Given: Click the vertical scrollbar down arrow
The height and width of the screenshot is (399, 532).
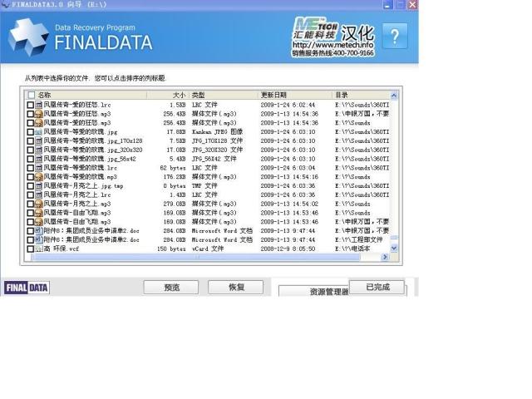Looking at the screenshot, I should tap(393, 248).
